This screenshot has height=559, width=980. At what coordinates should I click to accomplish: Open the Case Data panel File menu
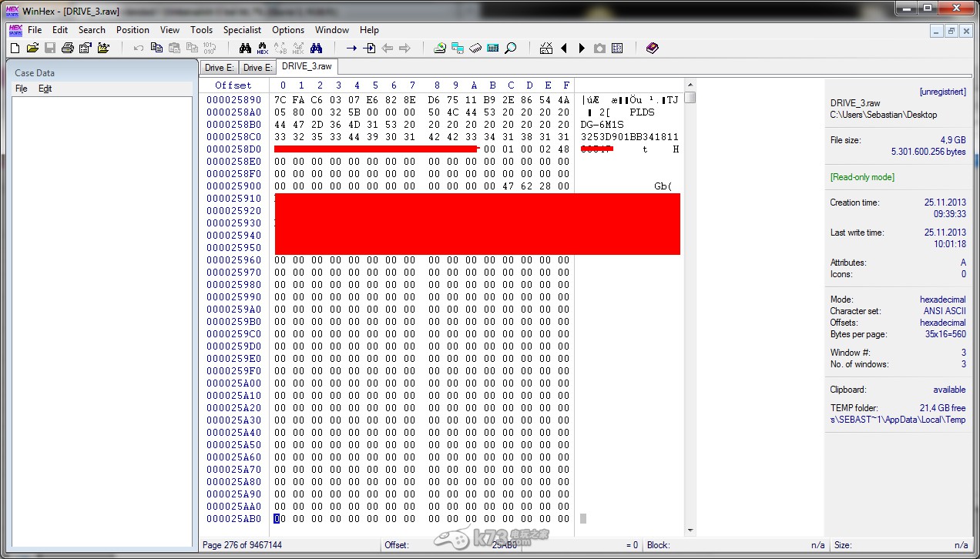pyautogui.click(x=22, y=89)
